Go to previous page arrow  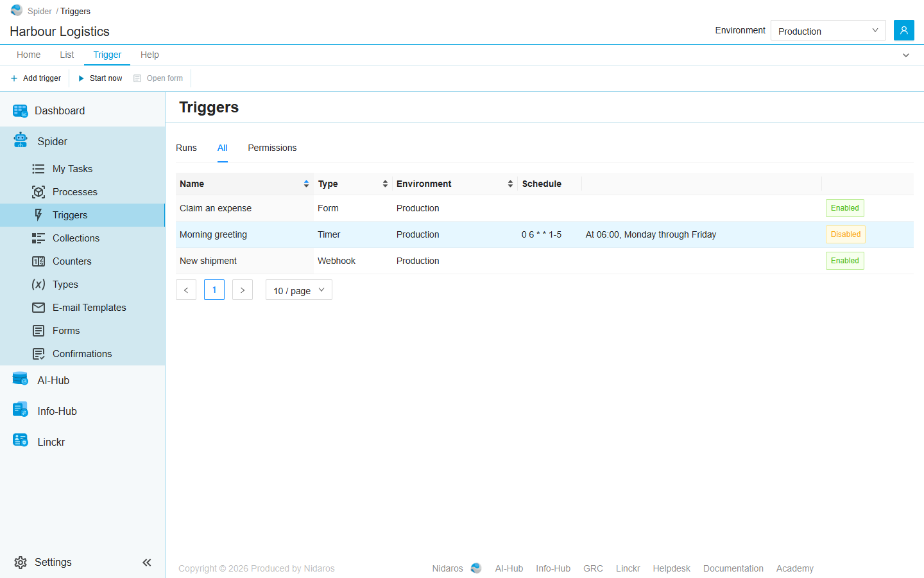(186, 290)
